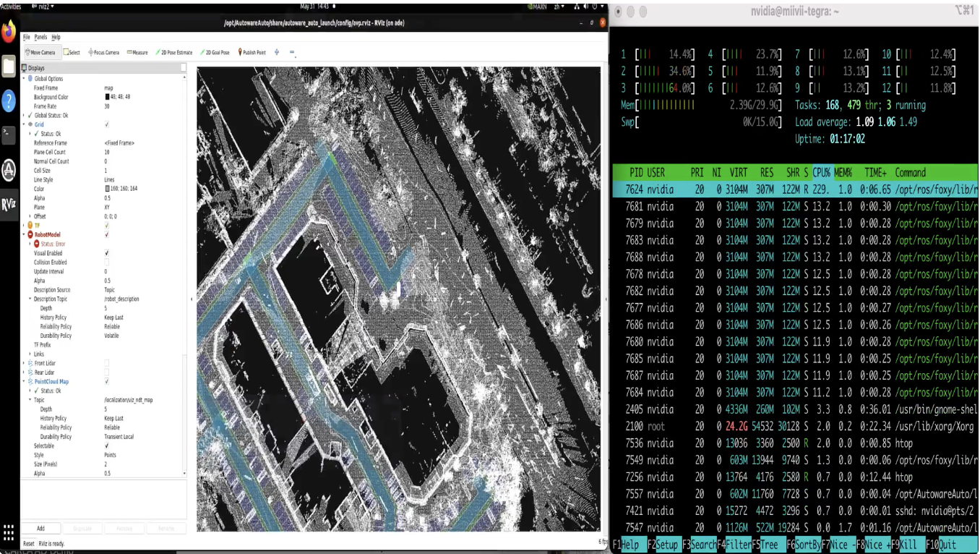Collapse the Global Options tree node

click(x=24, y=78)
